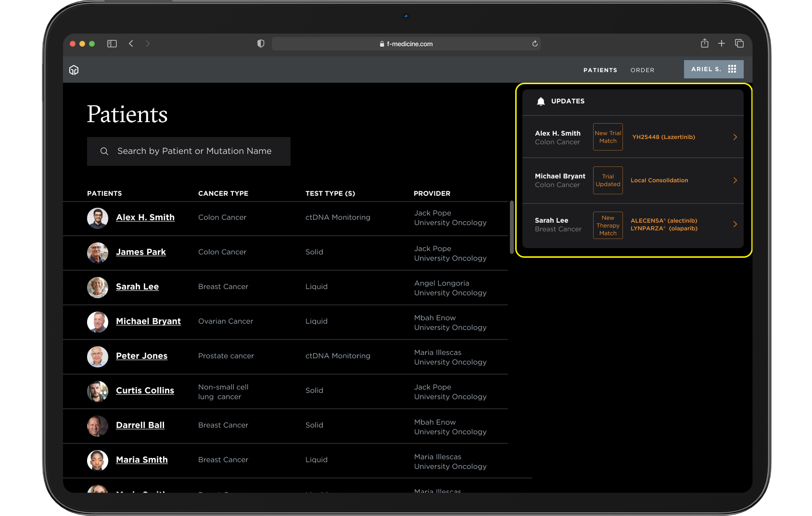
Task: Show tab overview icon
Action: 739,43
